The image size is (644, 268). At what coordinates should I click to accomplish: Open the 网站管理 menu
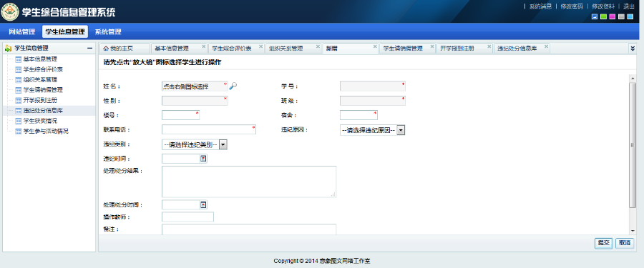[x=21, y=31]
